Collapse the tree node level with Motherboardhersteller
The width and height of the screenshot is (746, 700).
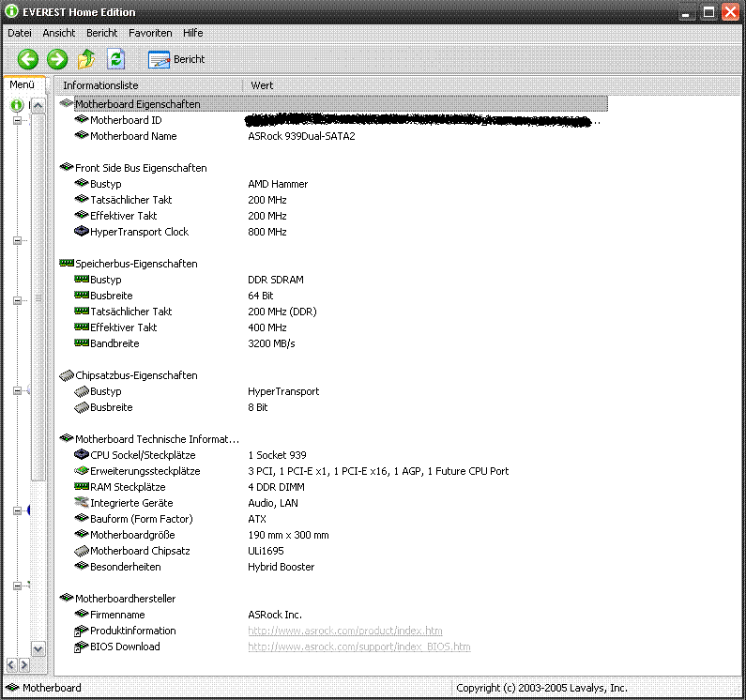pos(17,586)
